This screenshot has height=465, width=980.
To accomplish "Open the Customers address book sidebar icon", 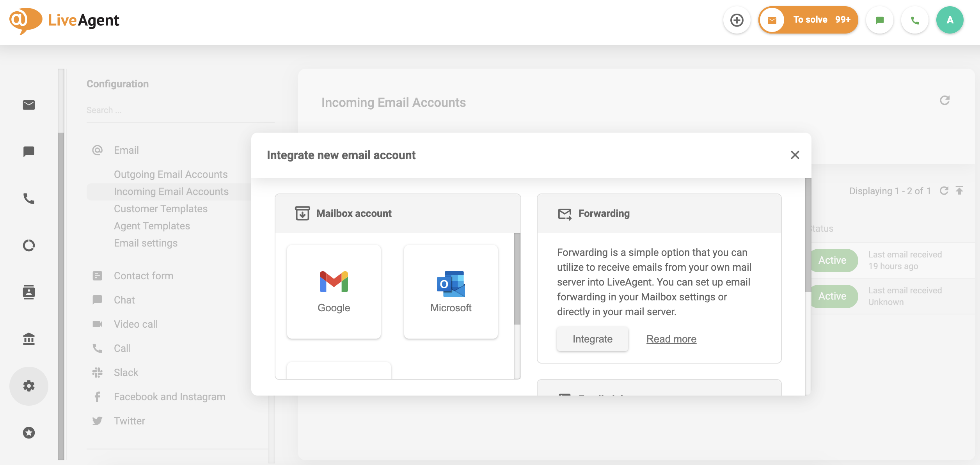I will coord(29,292).
